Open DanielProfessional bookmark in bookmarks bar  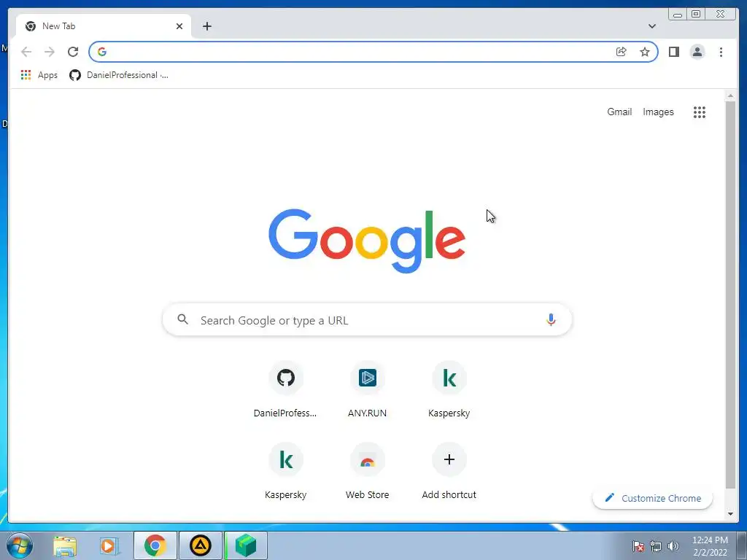click(x=119, y=75)
